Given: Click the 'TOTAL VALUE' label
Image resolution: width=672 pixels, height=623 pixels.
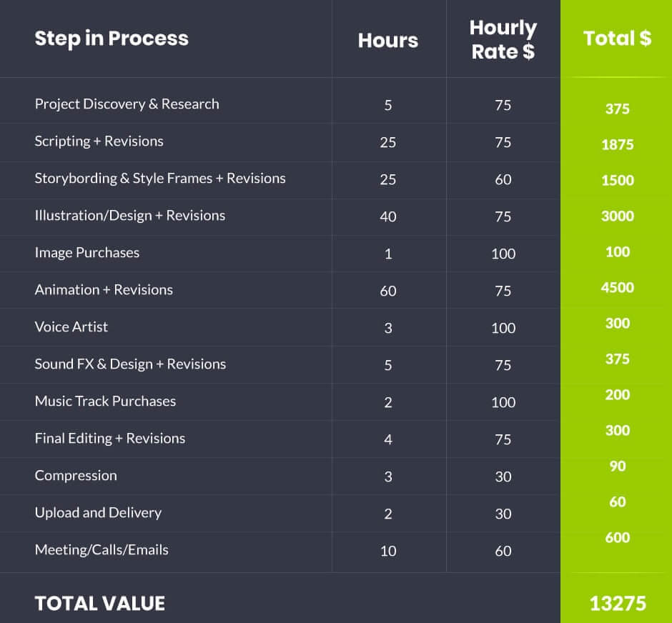Looking at the screenshot, I should (100, 604).
